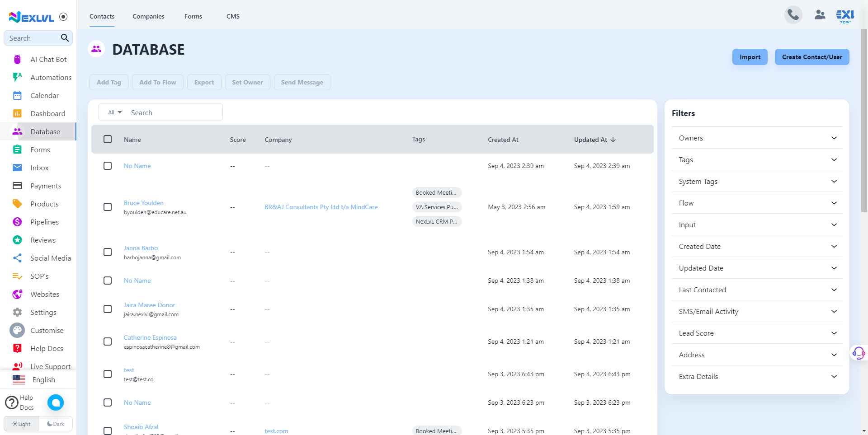The width and height of the screenshot is (868, 435).
Task: Click the Payments card icon
Action: [17, 186]
